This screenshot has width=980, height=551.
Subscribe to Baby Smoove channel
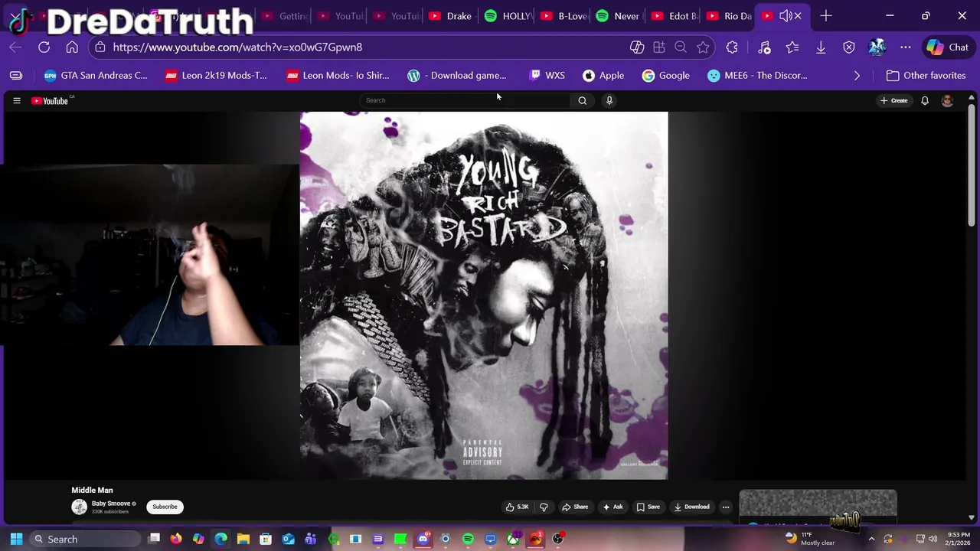pyautogui.click(x=165, y=507)
